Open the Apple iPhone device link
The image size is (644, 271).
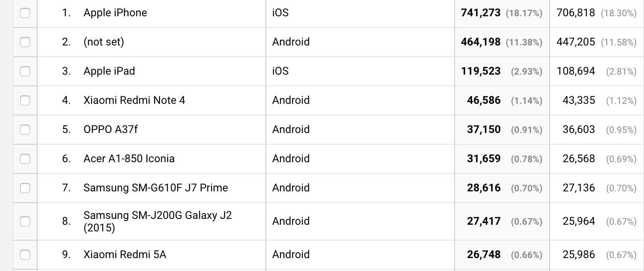[x=115, y=13]
